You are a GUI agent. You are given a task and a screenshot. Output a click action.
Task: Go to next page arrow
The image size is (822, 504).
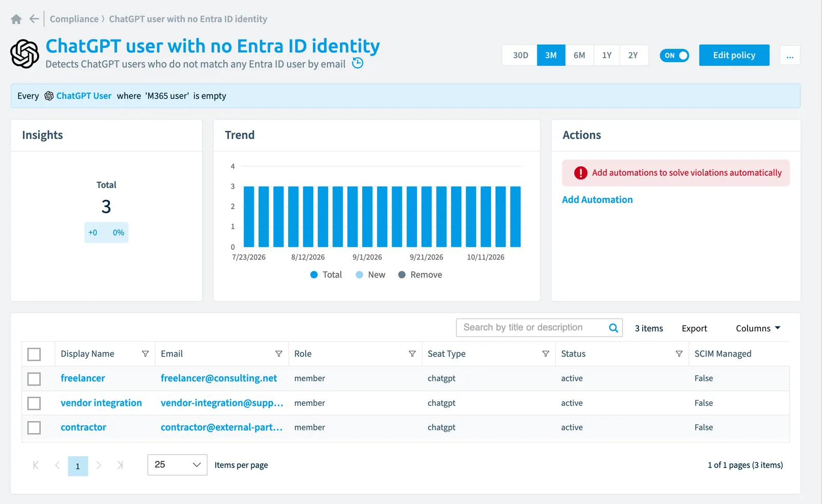tap(99, 465)
